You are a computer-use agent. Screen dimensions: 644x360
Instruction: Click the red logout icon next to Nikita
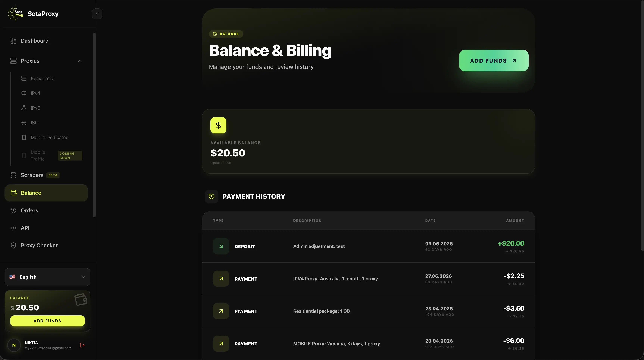pos(82,345)
